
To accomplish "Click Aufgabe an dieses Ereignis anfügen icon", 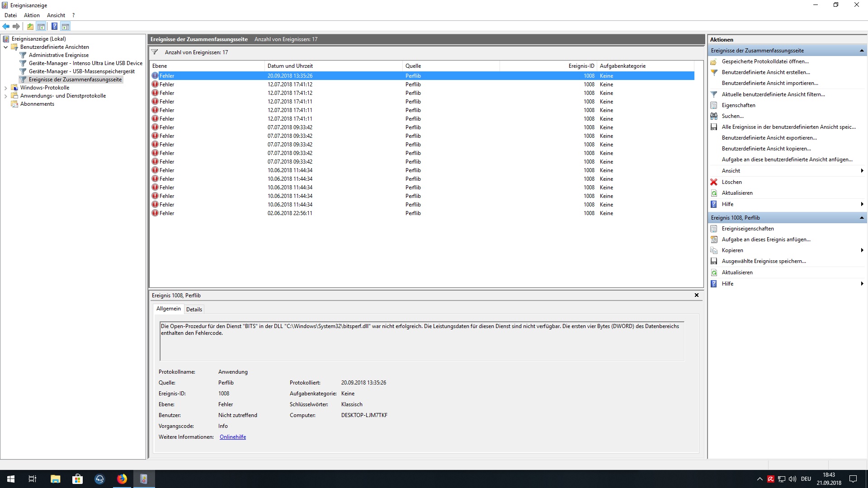I will point(714,239).
